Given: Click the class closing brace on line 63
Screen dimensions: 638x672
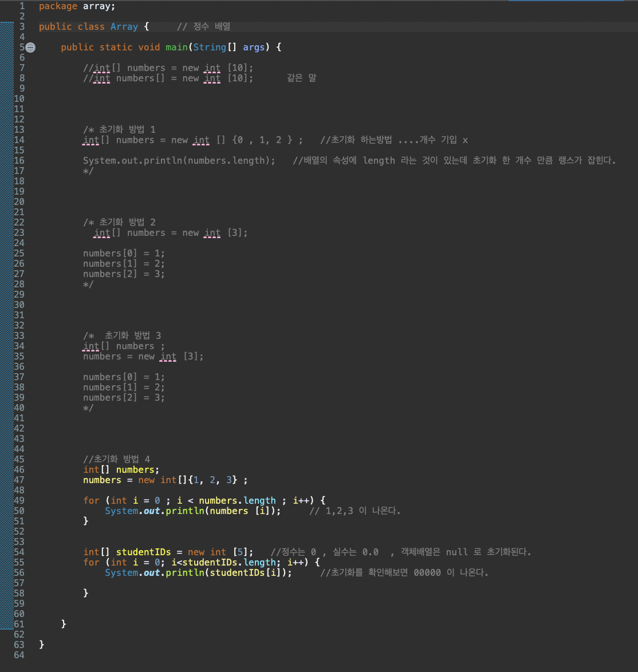Looking at the screenshot, I should point(42,645).
